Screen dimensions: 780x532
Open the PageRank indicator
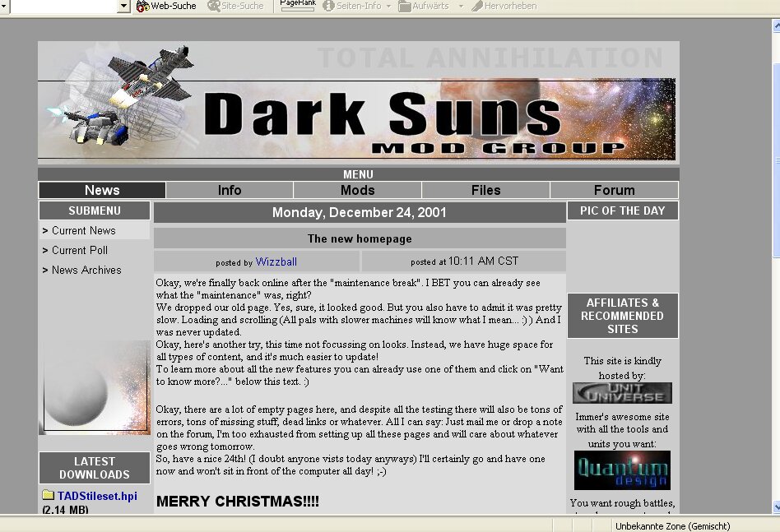(298, 5)
